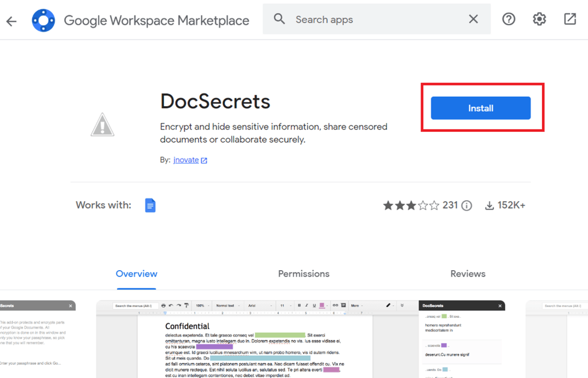Switch to the Overview tab
Viewport: 588px width, 378px height.
pyautogui.click(x=137, y=274)
